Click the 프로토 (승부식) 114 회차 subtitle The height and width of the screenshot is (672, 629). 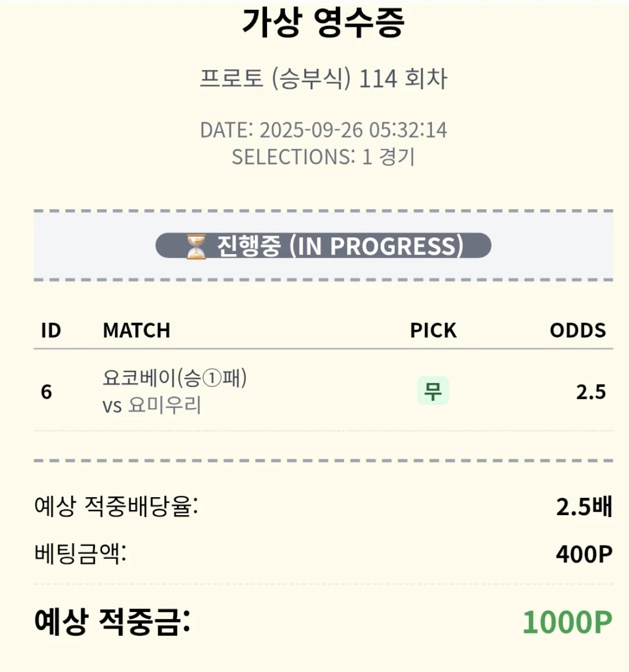point(323,79)
